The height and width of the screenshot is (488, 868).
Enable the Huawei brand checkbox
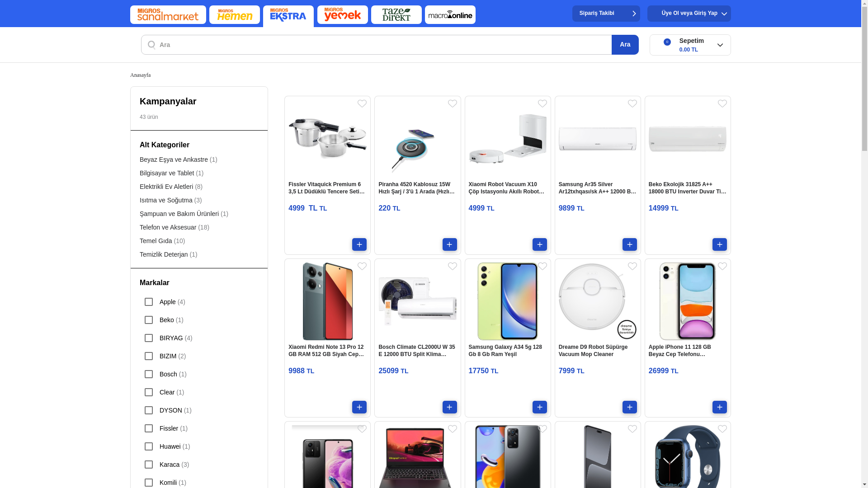(149, 446)
